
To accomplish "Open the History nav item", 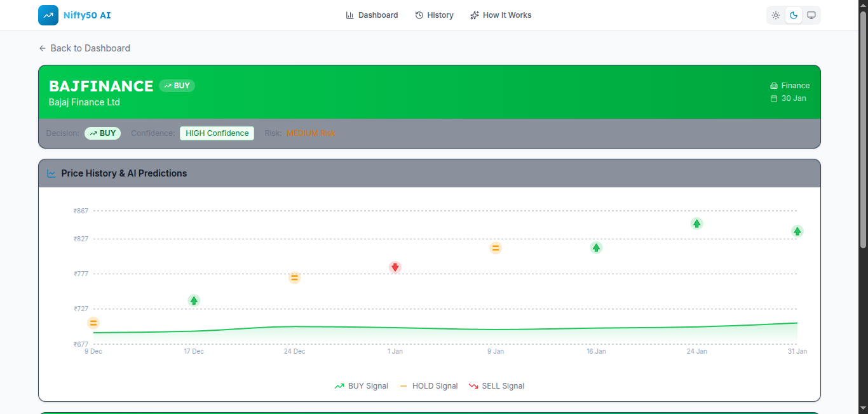I will [434, 15].
